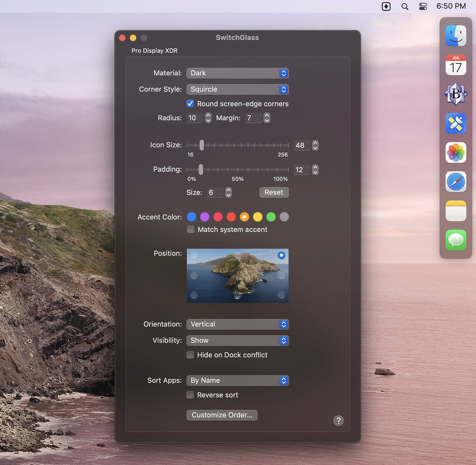Open the help question mark button
This screenshot has height=465, width=476.
pyautogui.click(x=339, y=420)
